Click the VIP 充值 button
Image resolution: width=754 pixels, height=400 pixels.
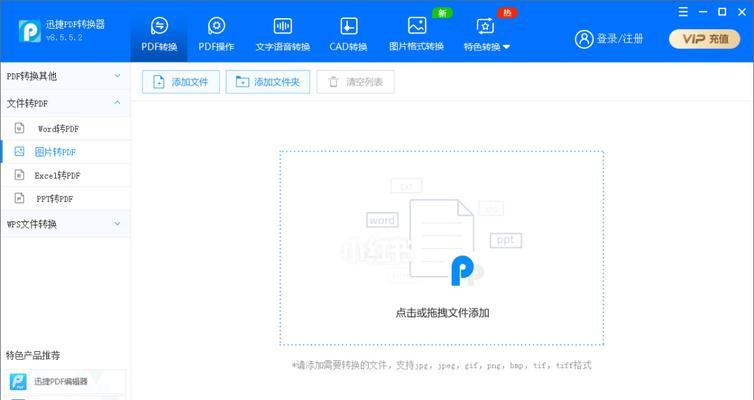(x=704, y=39)
